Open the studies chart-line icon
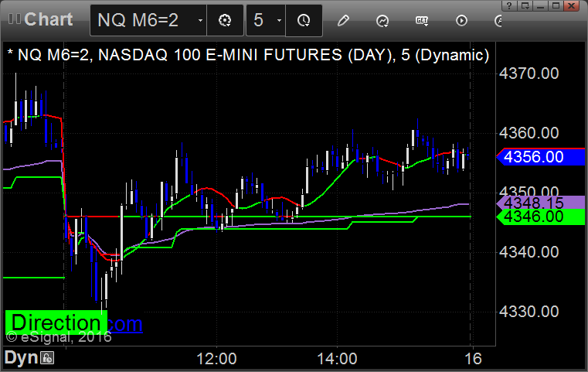 (382, 21)
